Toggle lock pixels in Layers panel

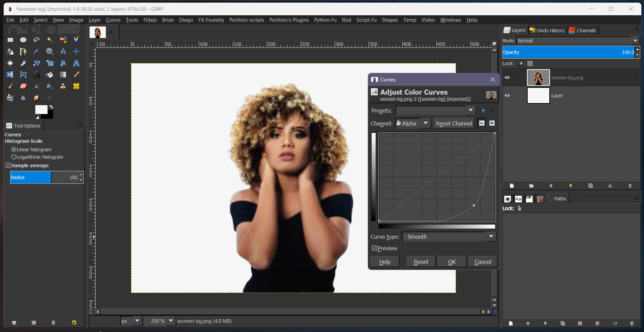pos(521,63)
